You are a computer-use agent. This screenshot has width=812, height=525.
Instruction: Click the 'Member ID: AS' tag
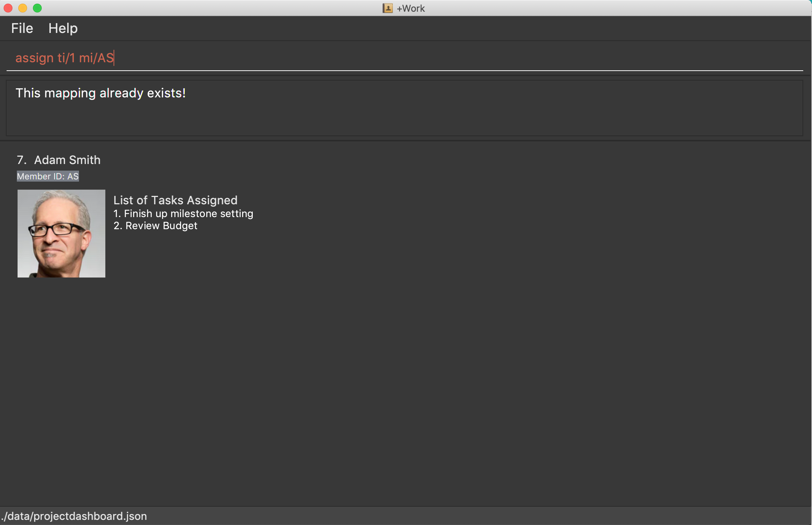pos(48,176)
